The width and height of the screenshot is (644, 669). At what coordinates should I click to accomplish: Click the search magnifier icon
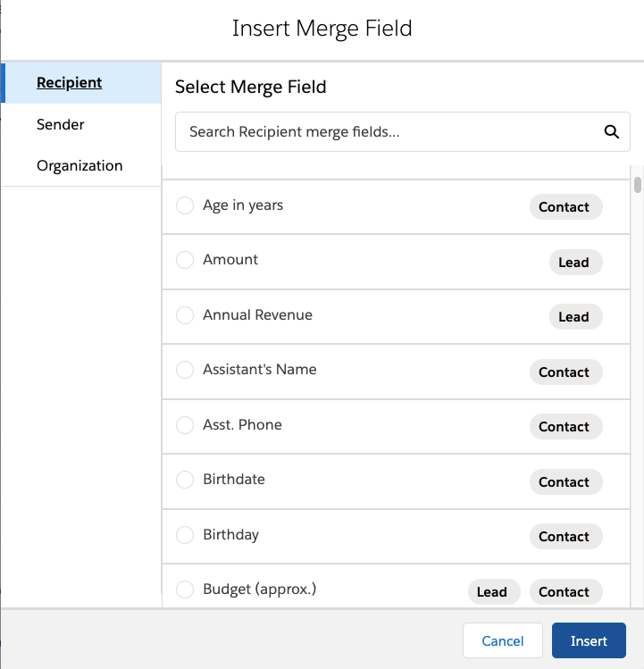(612, 132)
